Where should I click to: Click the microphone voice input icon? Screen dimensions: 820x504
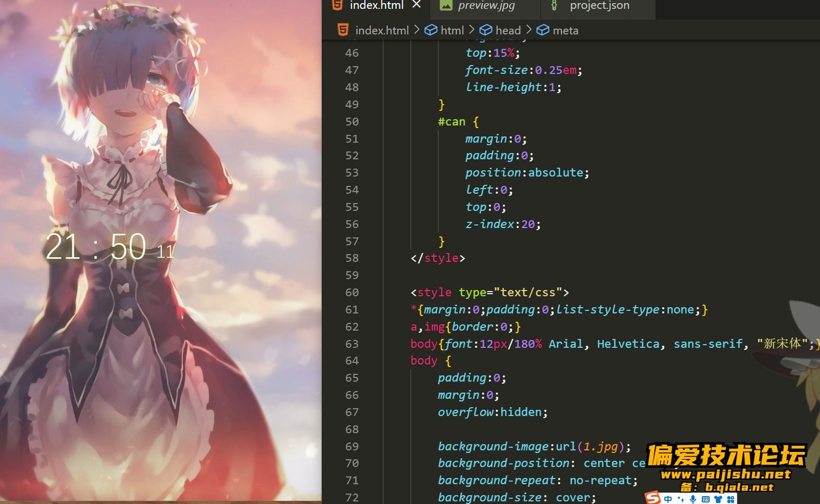pyautogui.click(x=693, y=499)
